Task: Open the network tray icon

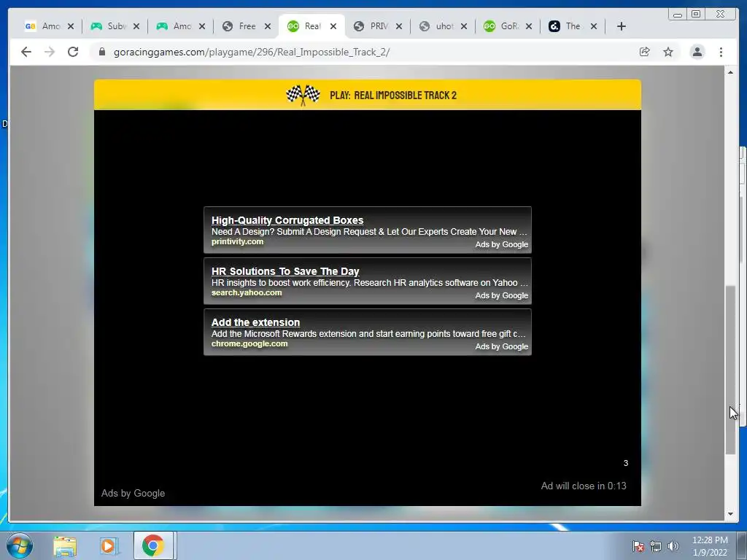Action: click(656, 546)
